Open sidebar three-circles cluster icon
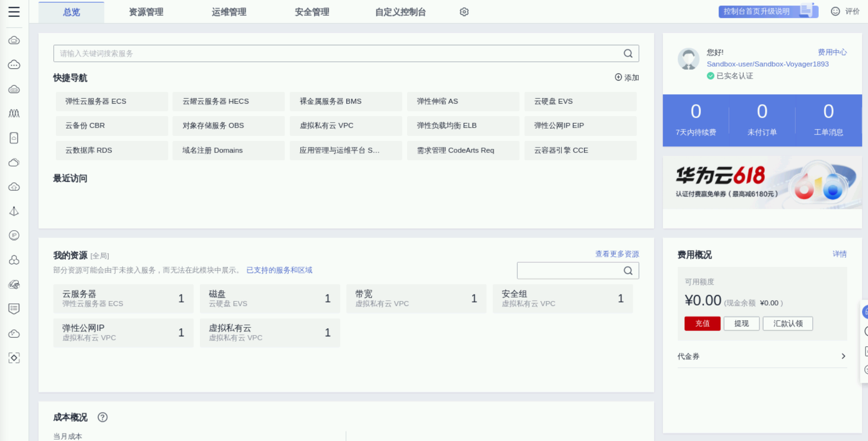 tap(14, 260)
